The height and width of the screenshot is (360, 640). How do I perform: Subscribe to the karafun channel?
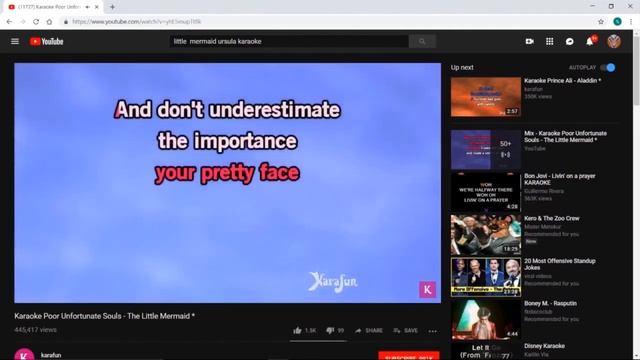pos(409,356)
